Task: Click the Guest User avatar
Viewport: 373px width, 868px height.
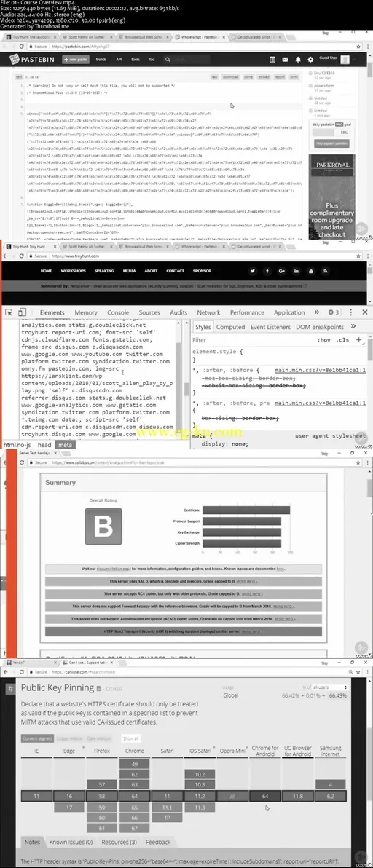Action: [345, 59]
